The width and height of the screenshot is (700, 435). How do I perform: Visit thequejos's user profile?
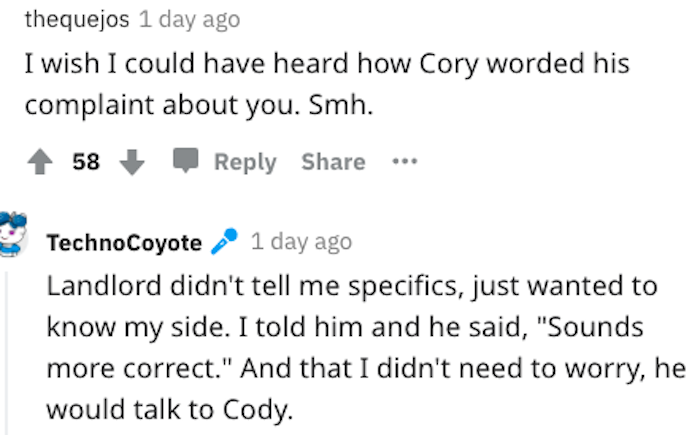point(77,19)
